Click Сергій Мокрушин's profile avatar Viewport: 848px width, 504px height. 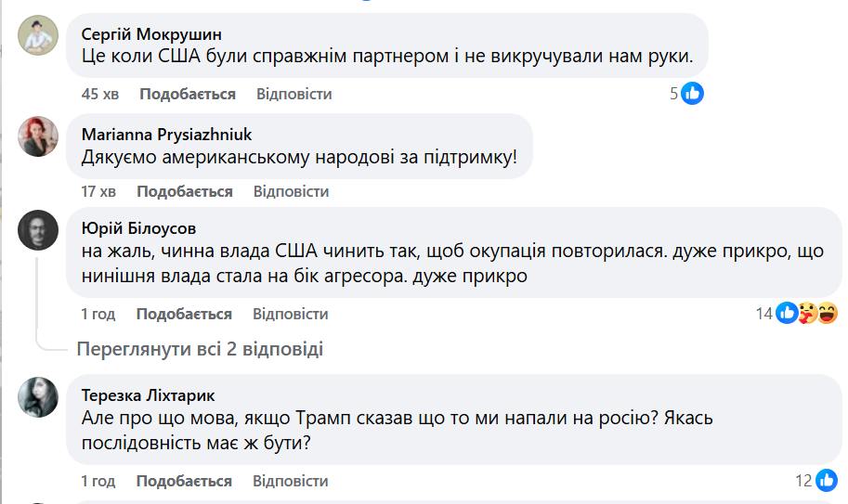coord(38,39)
